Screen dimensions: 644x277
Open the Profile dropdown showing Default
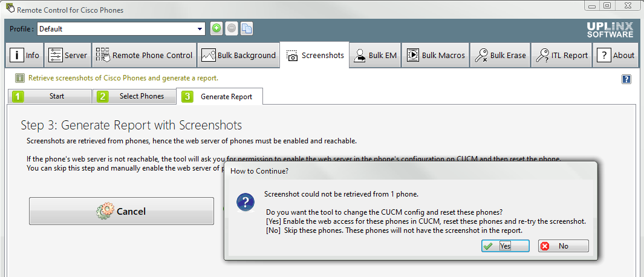click(121, 29)
